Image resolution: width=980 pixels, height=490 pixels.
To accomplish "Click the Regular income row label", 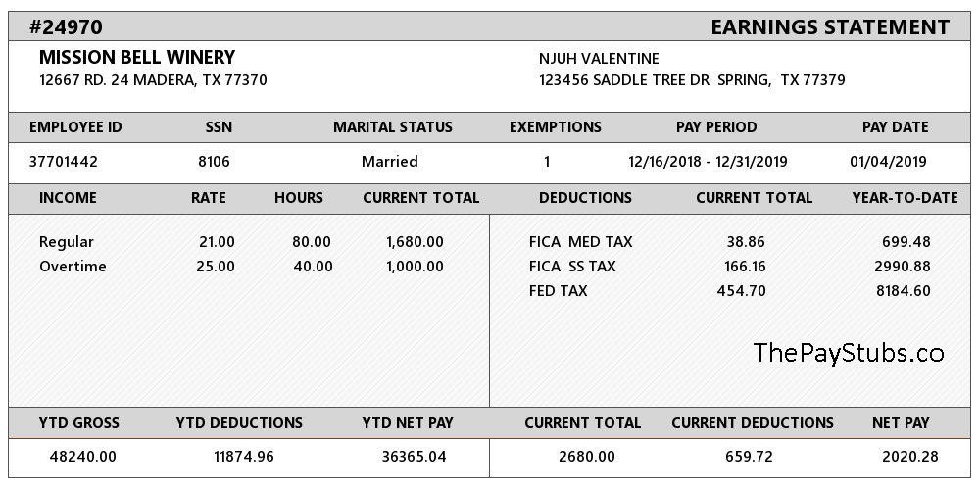I will (x=67, y=242).
